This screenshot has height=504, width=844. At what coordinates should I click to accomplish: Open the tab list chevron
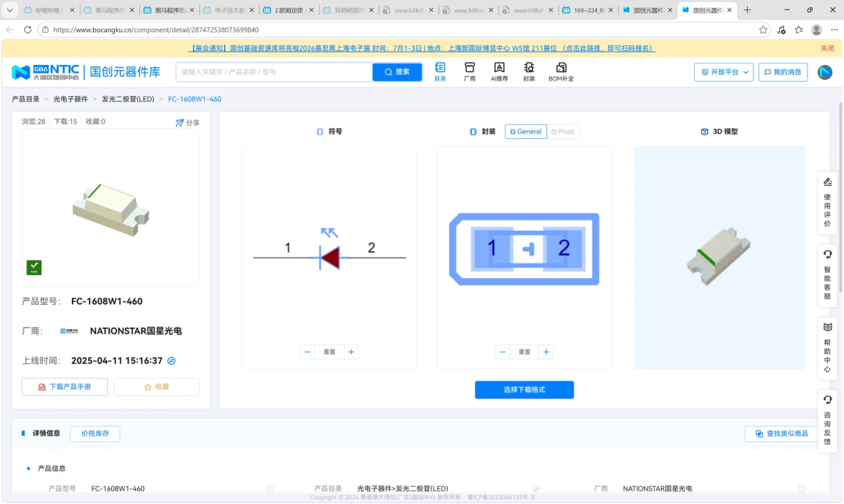click(x=9, y=9)
